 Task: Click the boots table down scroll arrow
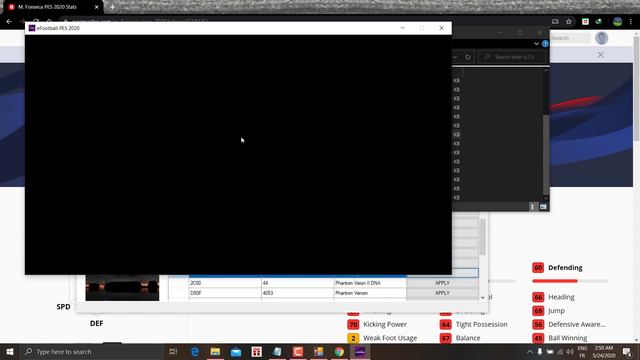(x=482, y=298)
